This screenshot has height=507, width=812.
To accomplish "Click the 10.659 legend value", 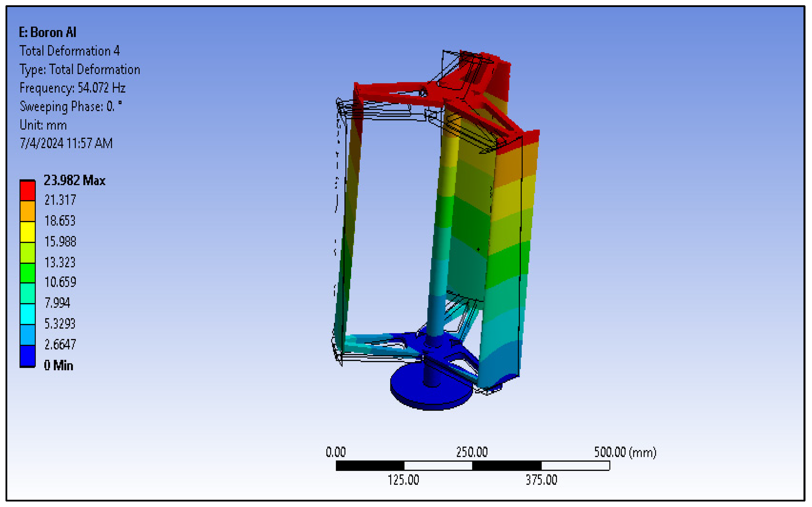I will pos(60,282).
